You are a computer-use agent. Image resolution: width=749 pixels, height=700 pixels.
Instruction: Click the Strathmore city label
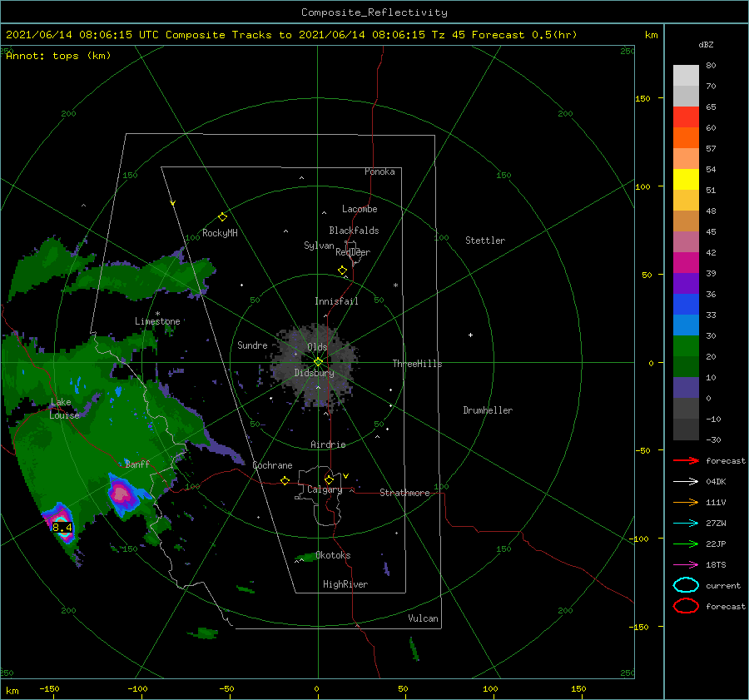[x=404, y=493]
